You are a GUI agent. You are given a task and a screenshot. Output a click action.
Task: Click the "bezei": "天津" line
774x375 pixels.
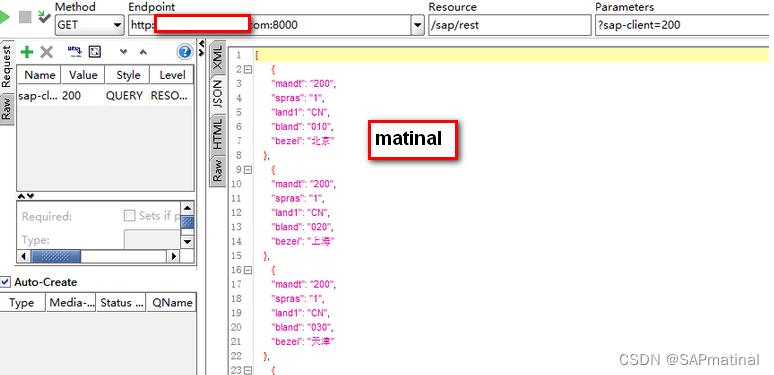302,341
